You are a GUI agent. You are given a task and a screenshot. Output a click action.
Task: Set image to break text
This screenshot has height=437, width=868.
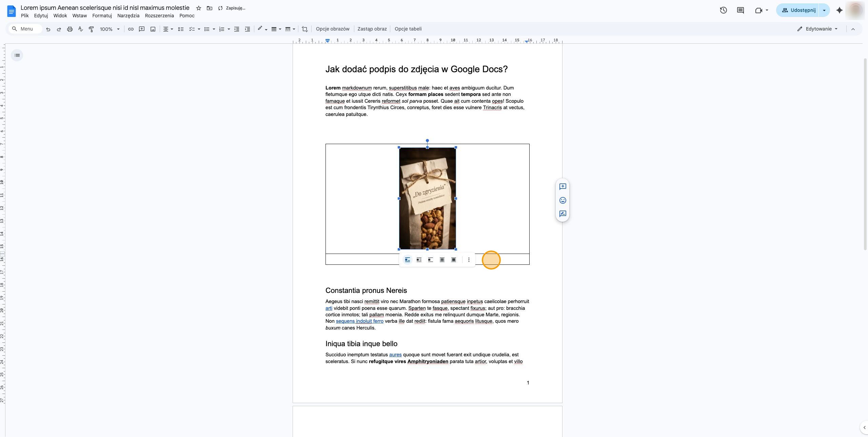coord(431,260)
